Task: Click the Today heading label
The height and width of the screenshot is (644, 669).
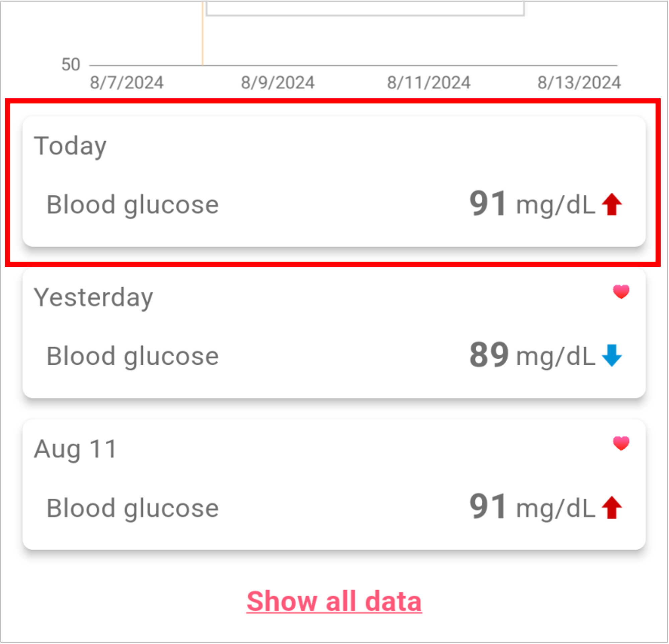Action: pyautogui.click(x=70, y=146)
